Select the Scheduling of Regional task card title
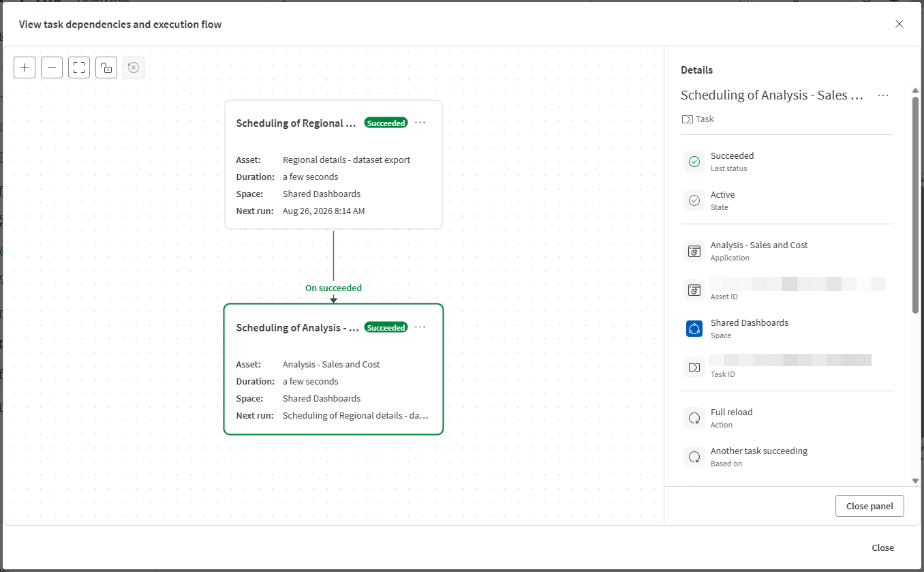Viewport: 924px width, 572px height. (x=296, y=123)
